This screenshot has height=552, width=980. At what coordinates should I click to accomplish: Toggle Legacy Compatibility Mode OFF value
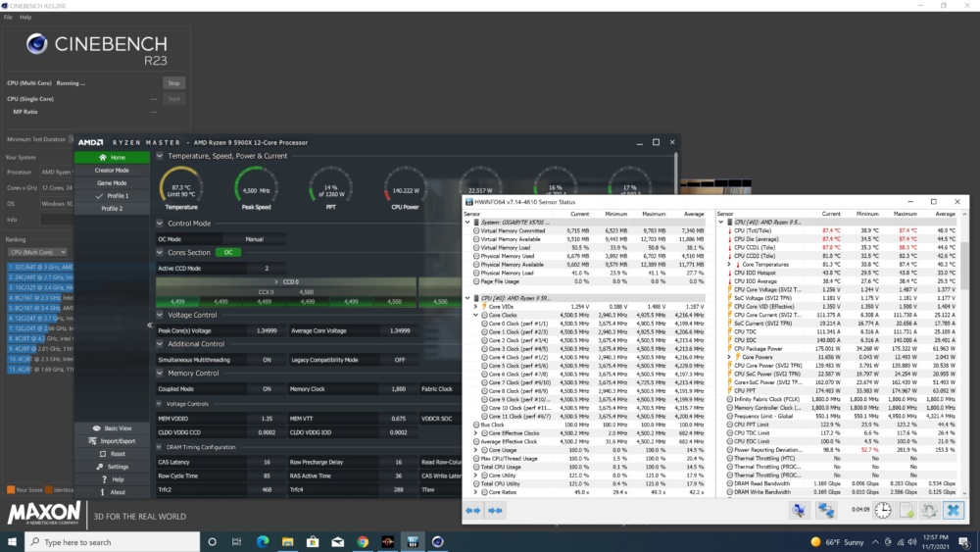tap(400, 360)
